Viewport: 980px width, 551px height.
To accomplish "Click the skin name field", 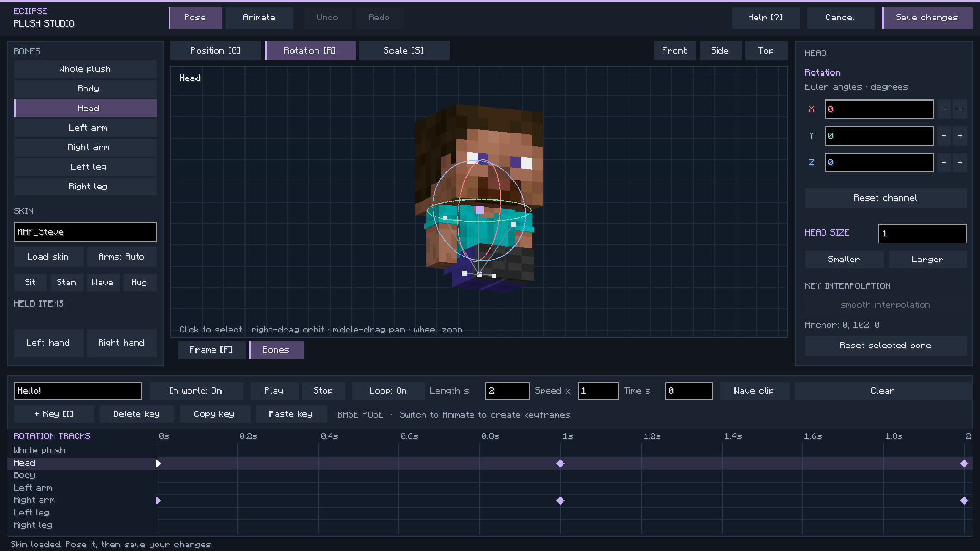I will 85,232.
